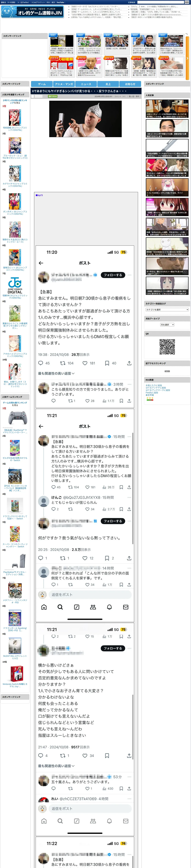The image size is (191, 868).
Task: Click the DualSense controller product image
Action: (x=15, y=419)
